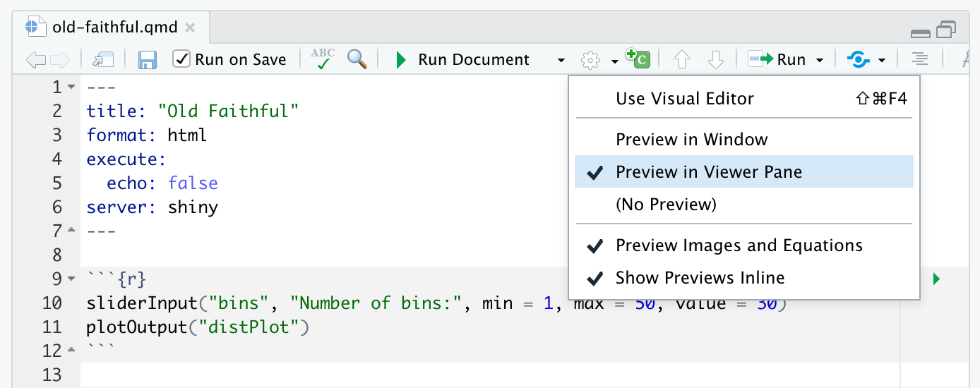Viewport: 980px width, 388px height.
Task: Click the spell check ABC icon
Action: point(323,59)
